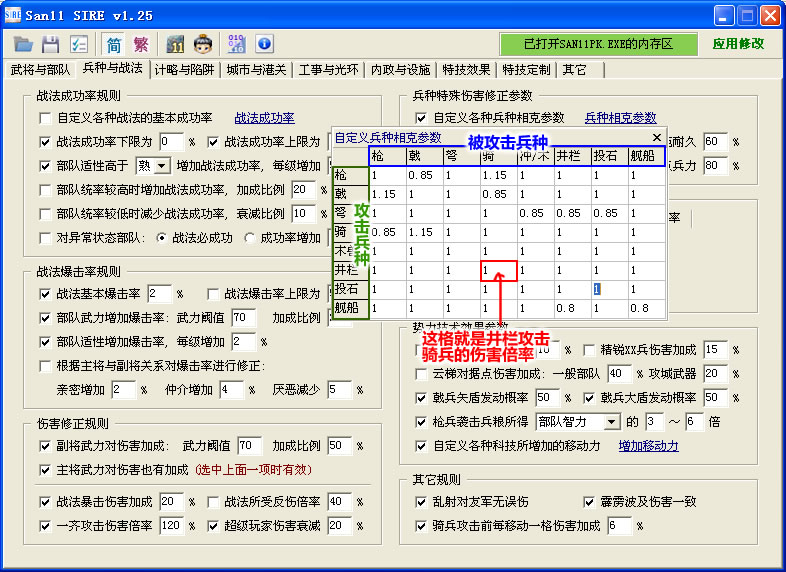Click the binary data 010 icon
The image size is (786, 572).
point(237,44)
